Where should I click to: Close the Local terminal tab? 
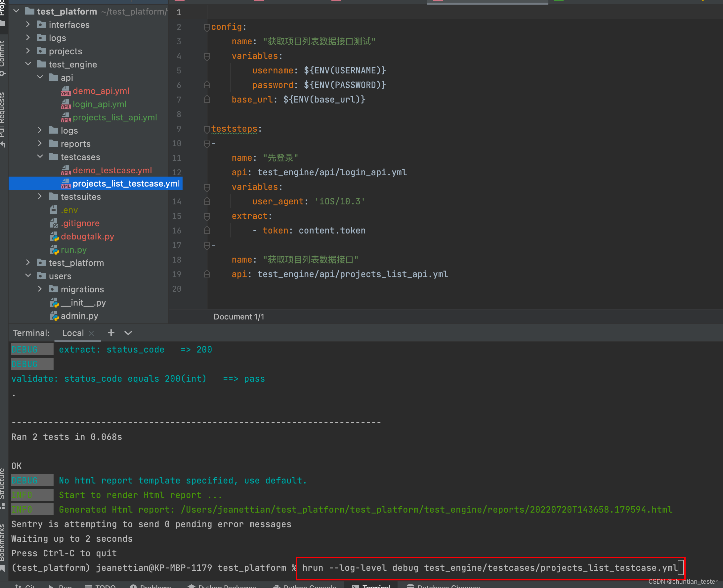[x=91, y=333]
